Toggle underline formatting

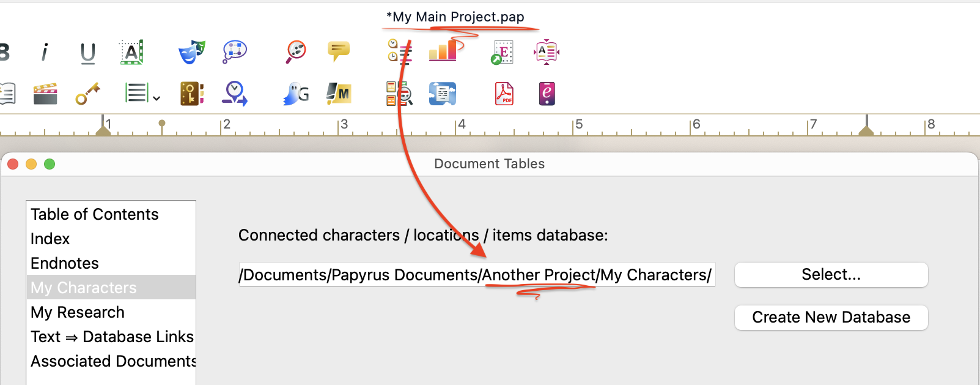pos(88,53)
